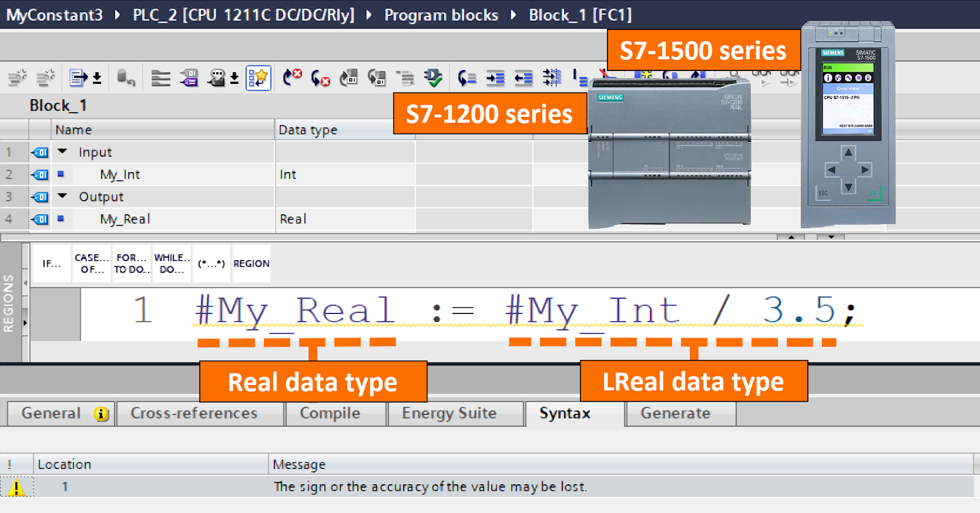Click the My_Real row tag icon
The height and width of the screenshot is (513, 980).
pyautogui.click(x=40, y=219)
